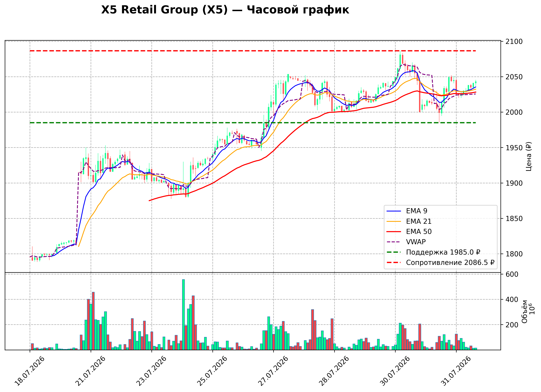541x392 pixels.
Task: Select the "EMA 50" legend label
Action: (419, 232)
